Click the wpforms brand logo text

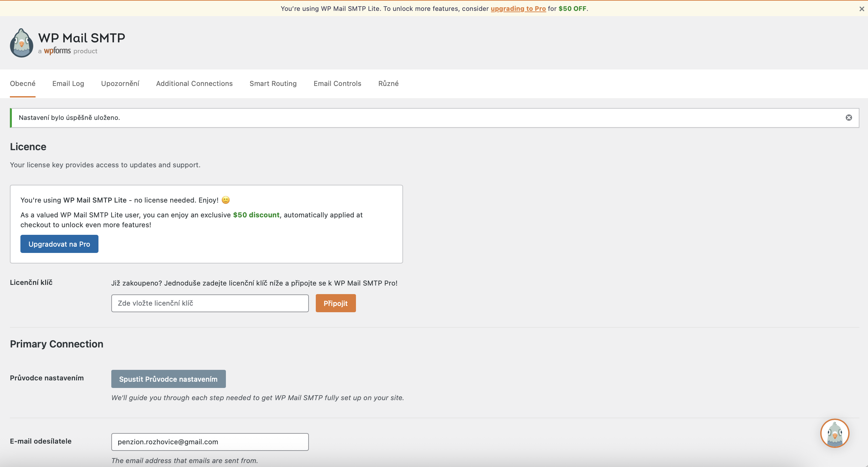(x=57, y=51)
